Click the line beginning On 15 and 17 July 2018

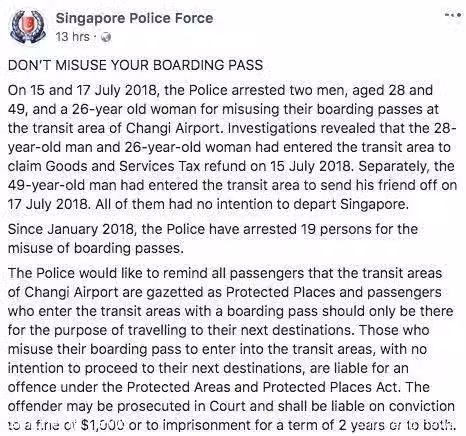click(x=220, y=90)
